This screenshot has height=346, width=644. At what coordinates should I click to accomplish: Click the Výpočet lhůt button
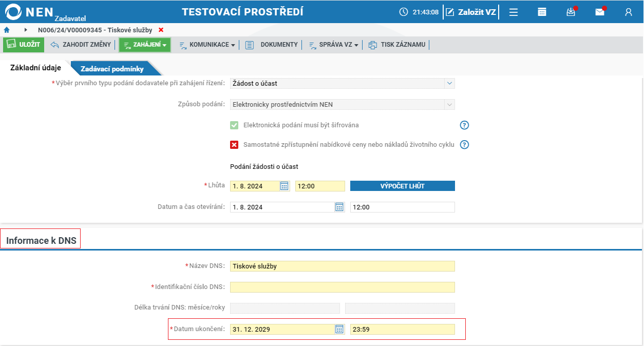click(402, 186)
